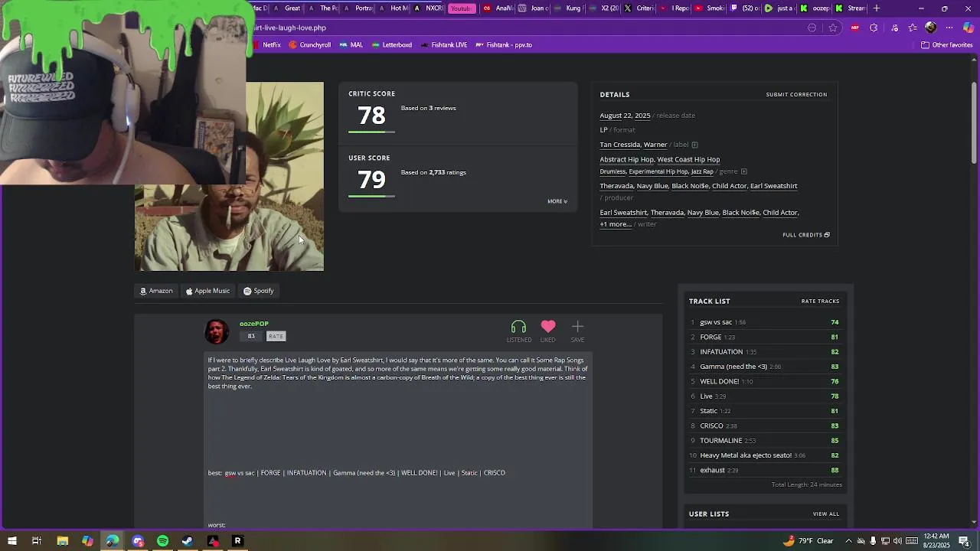980x551 pixels.
Task: Switch to the Youtube browser tab
Action: [x=461, y=8]
